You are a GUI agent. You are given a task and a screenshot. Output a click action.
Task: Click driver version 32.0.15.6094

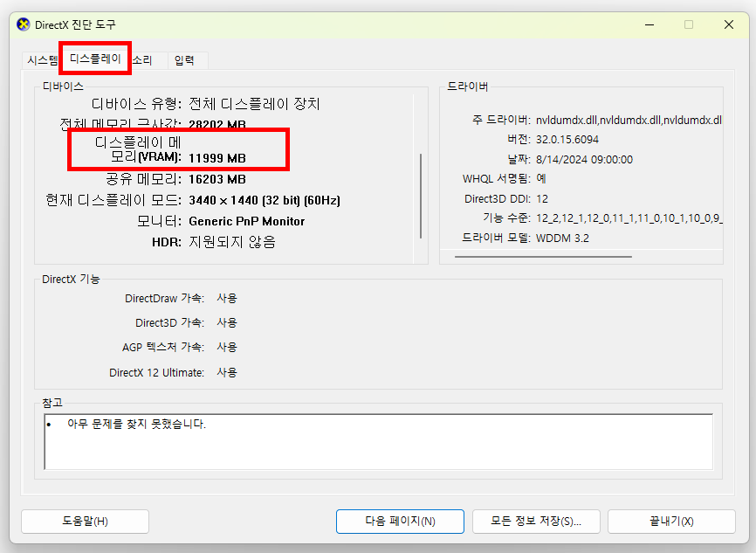pyautogui.click(x=567, y=140)
